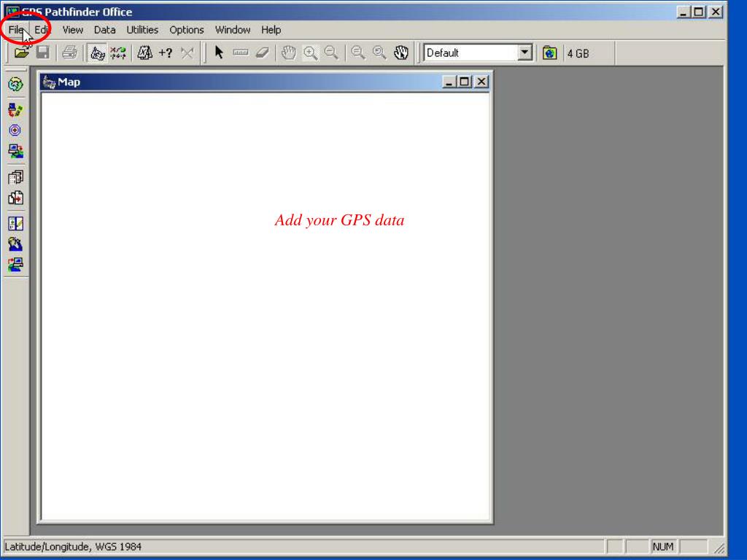Launch the Differential Correction target icon
Viewport: 747px width, 560px height.
coord(15,131)
